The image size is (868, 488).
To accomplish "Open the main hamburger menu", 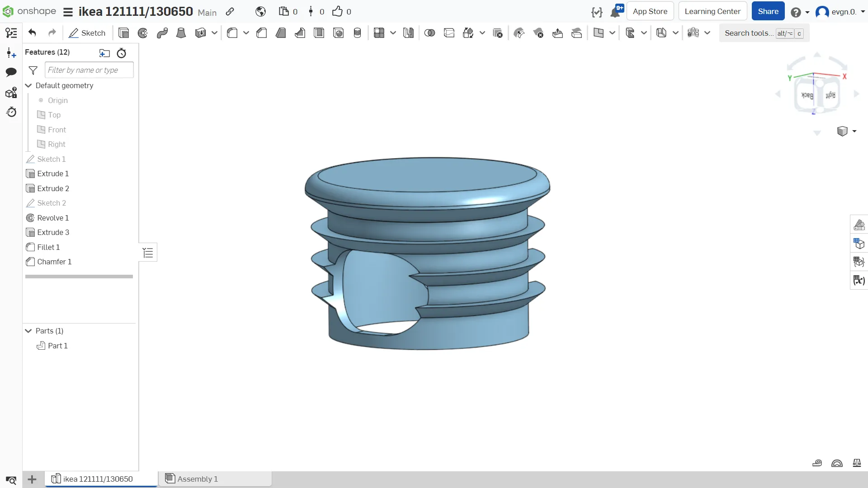I will [x=68, y=12].
